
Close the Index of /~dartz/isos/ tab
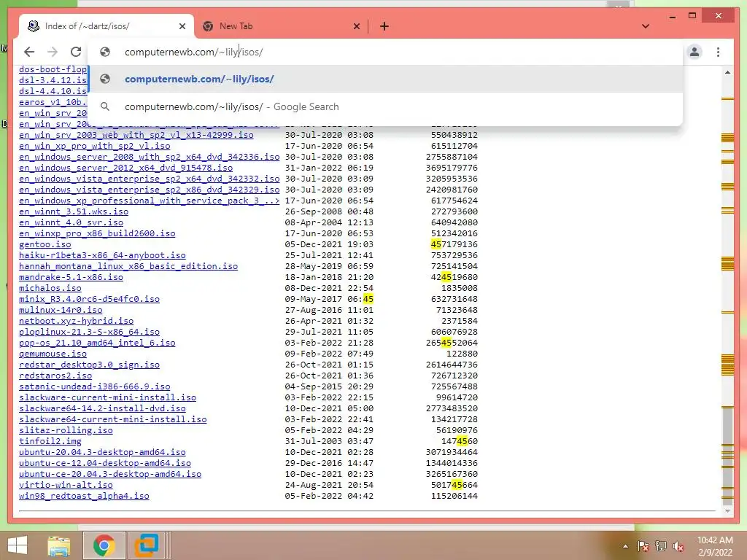[x=182, y=26]
